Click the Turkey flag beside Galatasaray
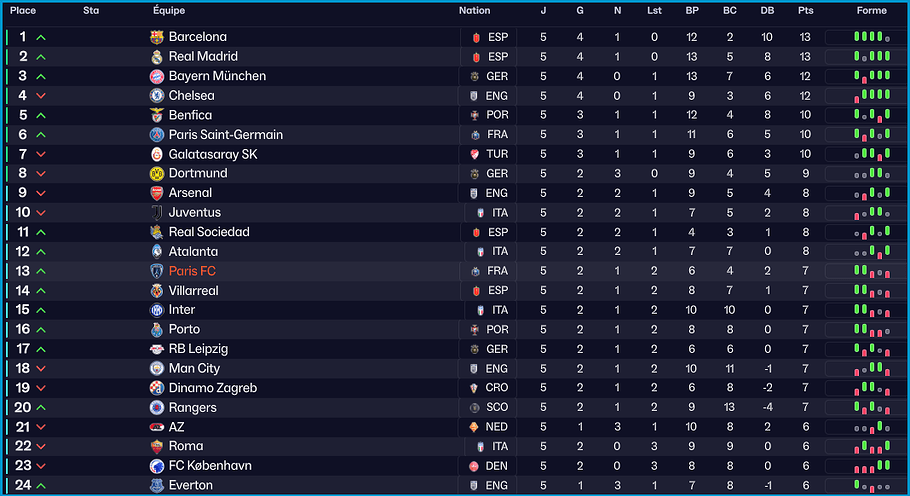The width and height of the screenshot is (910, 496). pos(475,154)
